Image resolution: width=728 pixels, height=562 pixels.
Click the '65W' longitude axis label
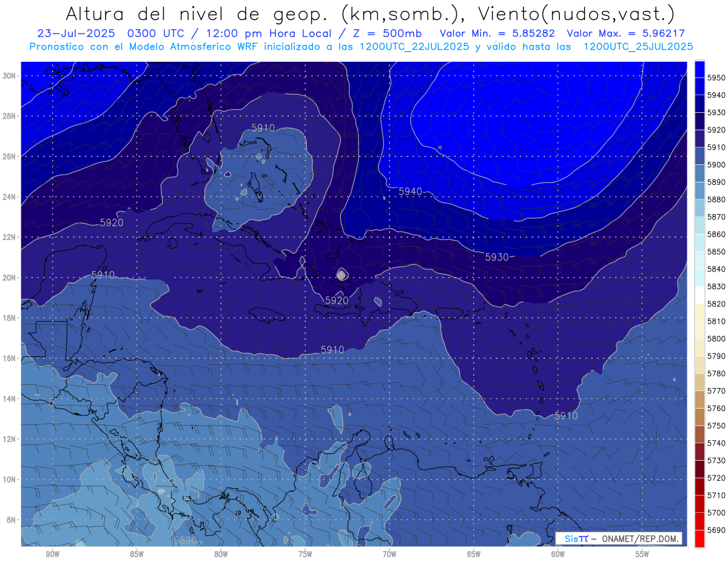pyautogui.click(x=474, y=554)
